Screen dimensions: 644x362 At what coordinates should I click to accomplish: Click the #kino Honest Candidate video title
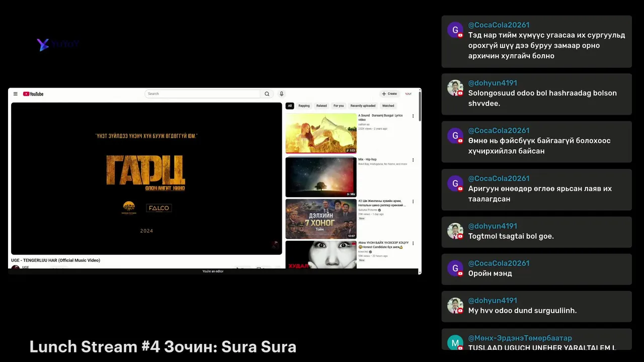tap(383, 244)
